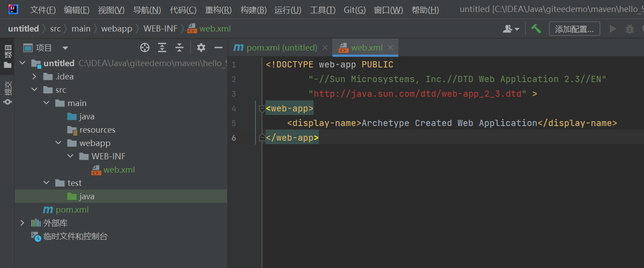This screenshot has height=268, width=644.
Task: Click the main breadcrumb in navigation bar
Action: point(81,29)
